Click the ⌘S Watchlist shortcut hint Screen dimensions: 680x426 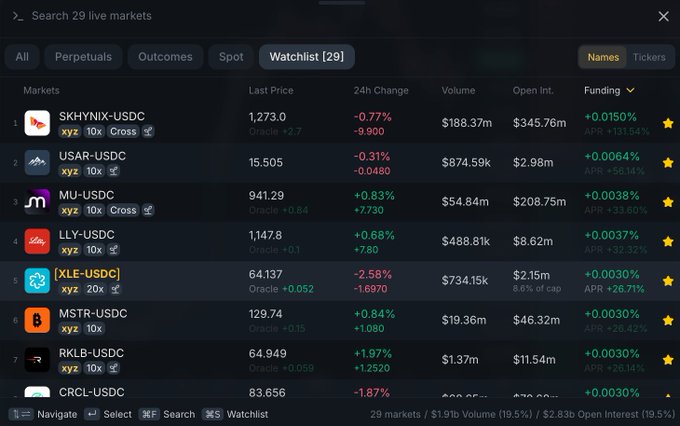(235, 414)
